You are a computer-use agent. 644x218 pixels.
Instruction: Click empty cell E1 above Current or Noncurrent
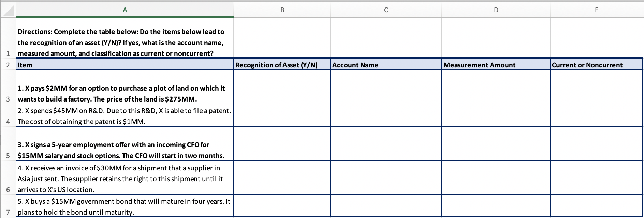[597, 37]
